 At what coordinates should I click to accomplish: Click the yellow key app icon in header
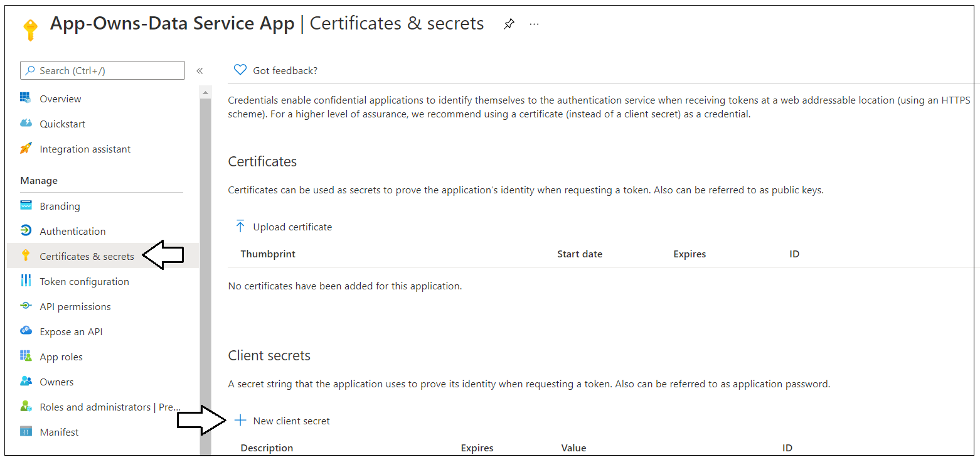pos(30,30)
